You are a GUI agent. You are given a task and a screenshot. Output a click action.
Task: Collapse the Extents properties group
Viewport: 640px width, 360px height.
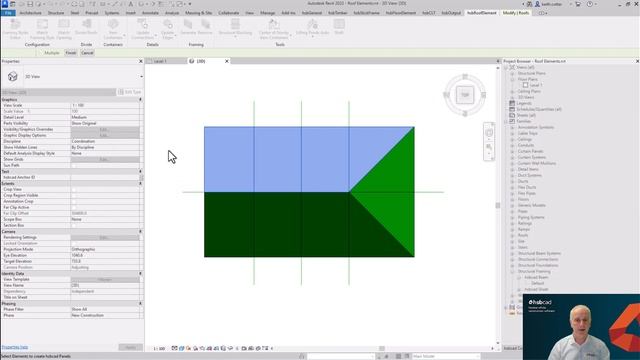[x=140, y=184]
